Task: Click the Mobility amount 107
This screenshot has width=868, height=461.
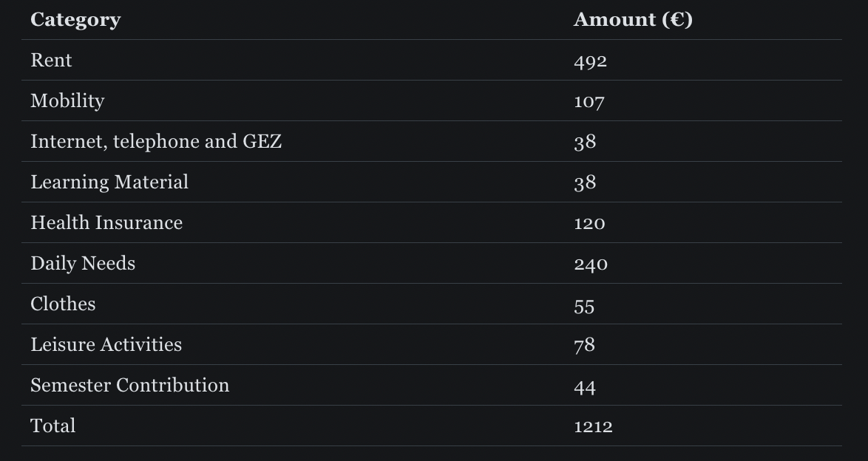Action: [589, 101]
